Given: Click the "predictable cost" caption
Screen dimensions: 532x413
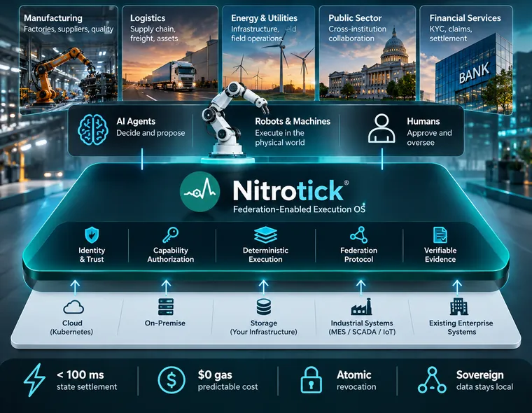Looking at the screenshot, I should [227, 387].
